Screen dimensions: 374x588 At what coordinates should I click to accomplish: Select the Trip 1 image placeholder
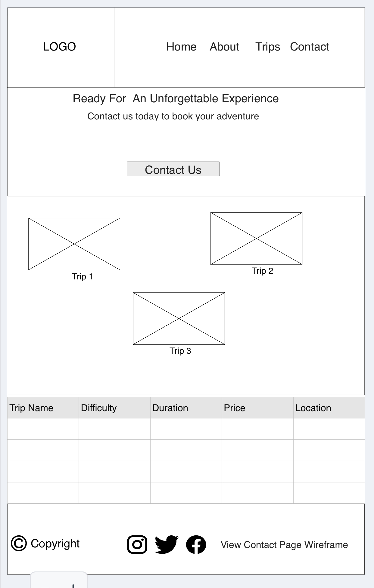click(74, 244)
